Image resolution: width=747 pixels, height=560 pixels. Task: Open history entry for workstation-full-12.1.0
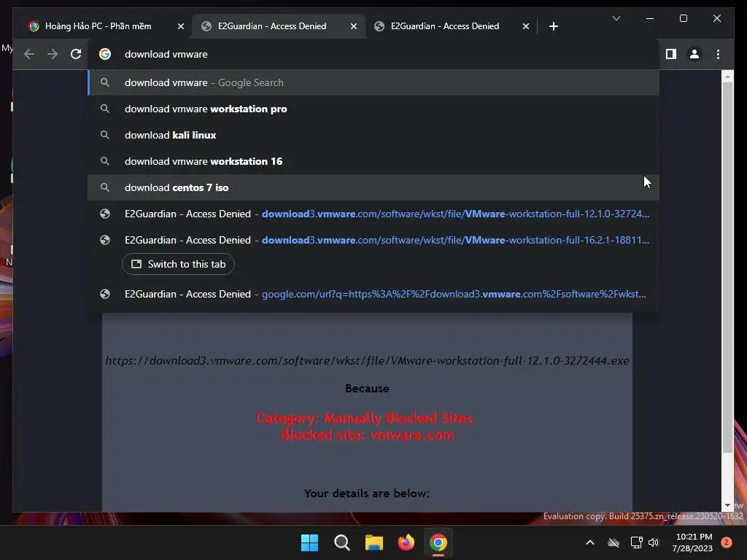[373, 214]
